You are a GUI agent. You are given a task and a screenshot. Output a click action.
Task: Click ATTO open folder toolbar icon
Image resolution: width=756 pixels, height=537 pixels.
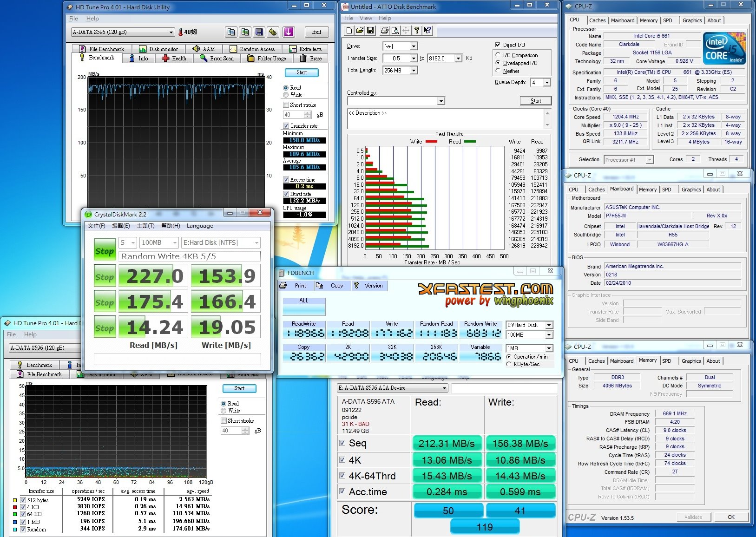click(360, 31)
